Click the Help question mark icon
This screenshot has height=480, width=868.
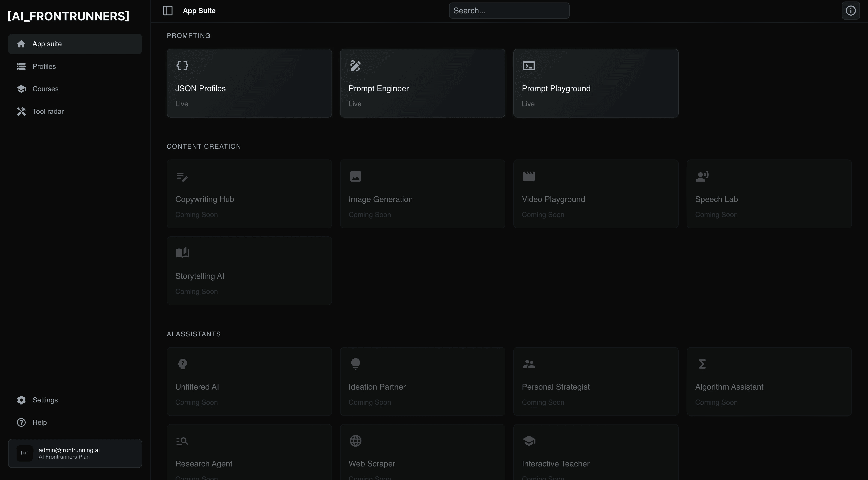coord(21,422)
